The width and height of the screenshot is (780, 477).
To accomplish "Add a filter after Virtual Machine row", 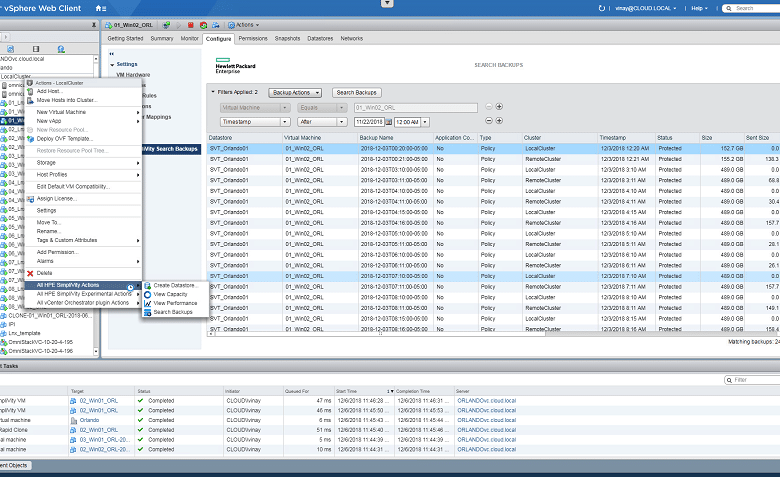I will coord(499,106).
